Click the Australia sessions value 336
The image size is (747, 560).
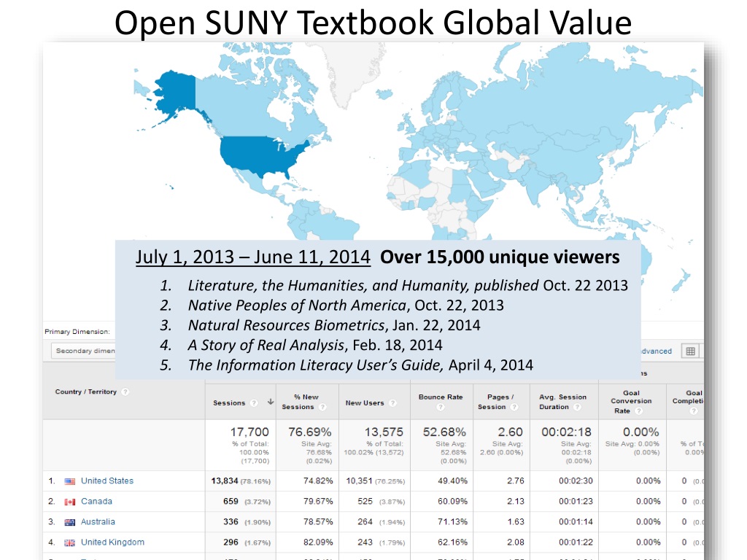(231, 522)
